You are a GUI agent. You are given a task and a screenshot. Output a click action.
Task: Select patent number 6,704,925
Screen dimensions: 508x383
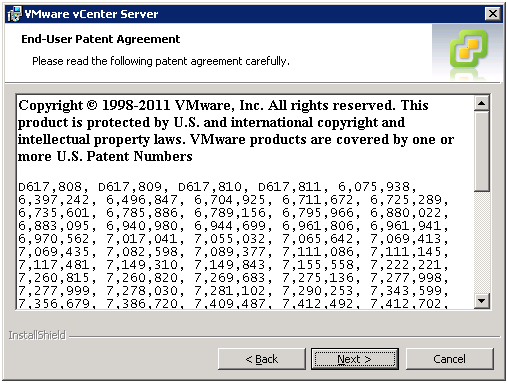click(x=230, y=200)
